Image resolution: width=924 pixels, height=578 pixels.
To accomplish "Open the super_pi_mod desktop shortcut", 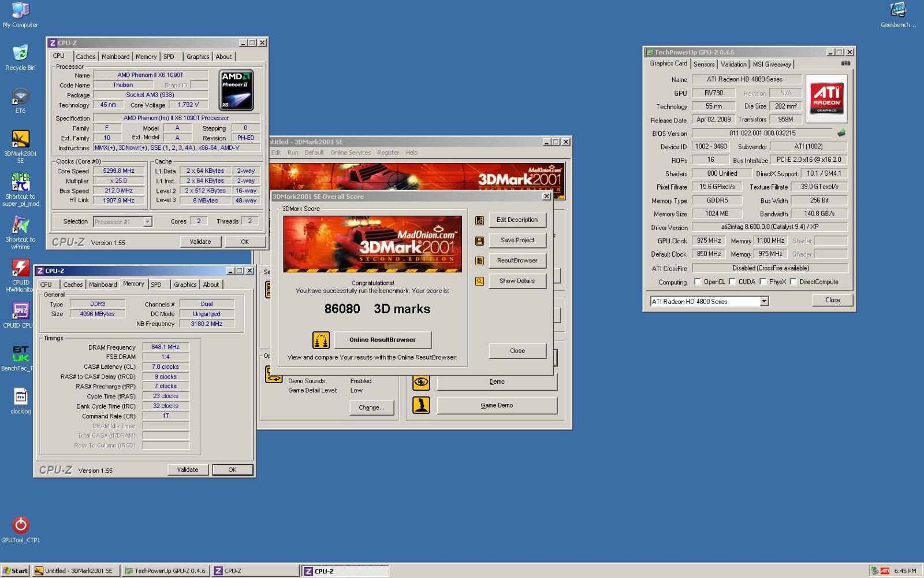I will pos(20,190).
